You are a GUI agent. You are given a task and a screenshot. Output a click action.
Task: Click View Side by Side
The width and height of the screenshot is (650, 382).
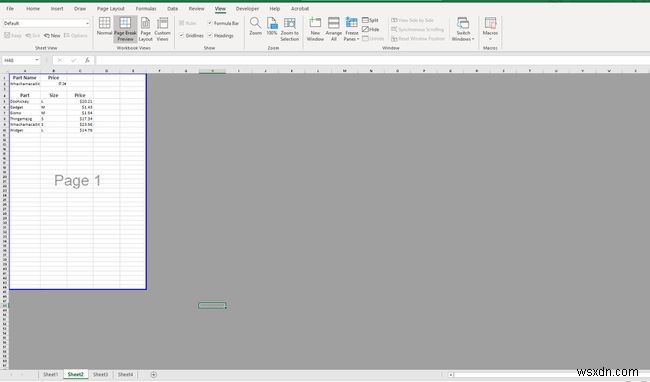413,20
